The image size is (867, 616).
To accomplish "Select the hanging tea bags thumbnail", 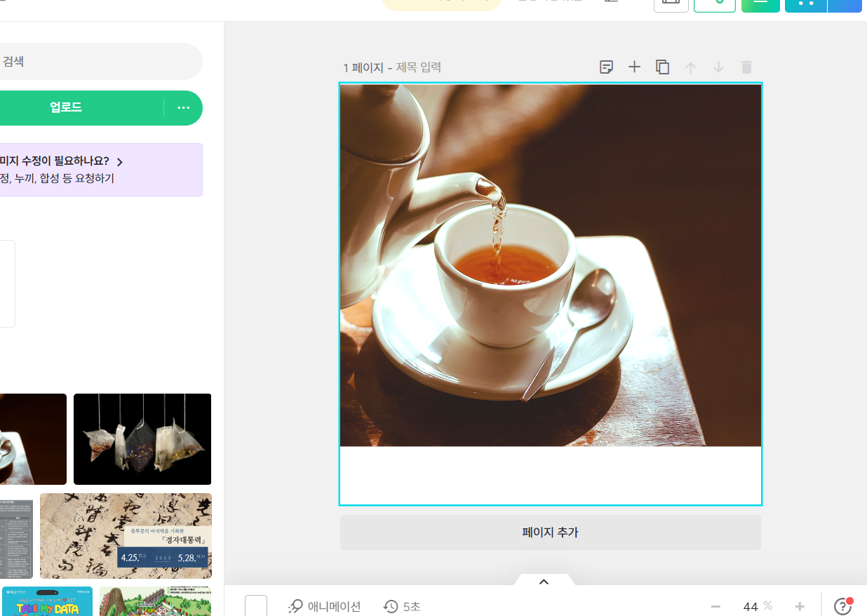I will tap(142, 438).
